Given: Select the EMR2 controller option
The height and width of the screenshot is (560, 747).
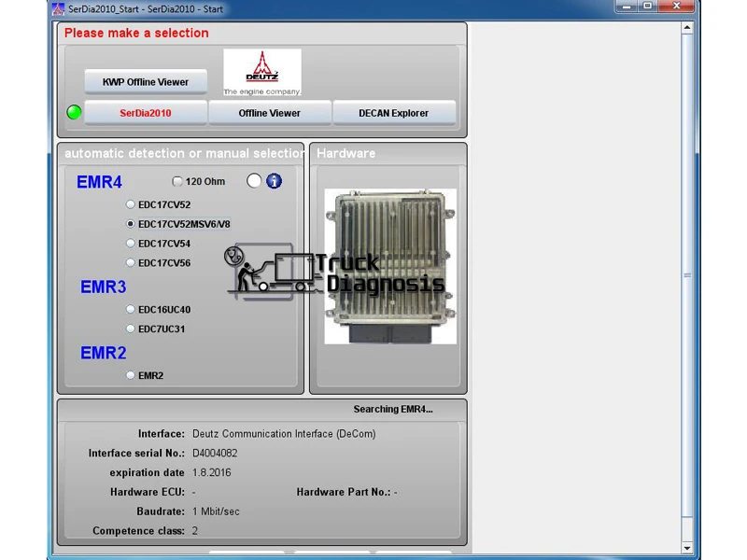Looking at the screenshot, I should click(130, 374).
